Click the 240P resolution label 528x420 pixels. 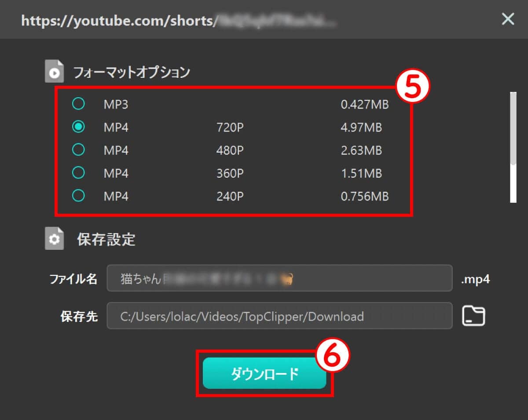coord(230,196)
